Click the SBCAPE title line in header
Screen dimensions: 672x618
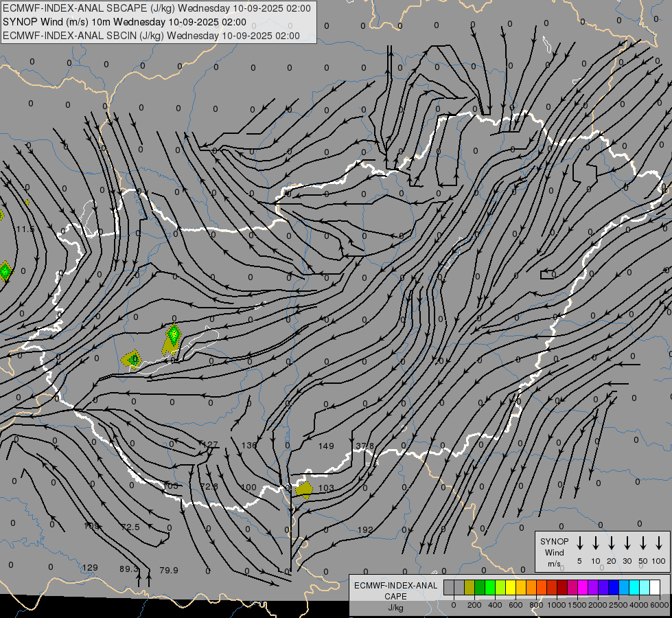157,8
